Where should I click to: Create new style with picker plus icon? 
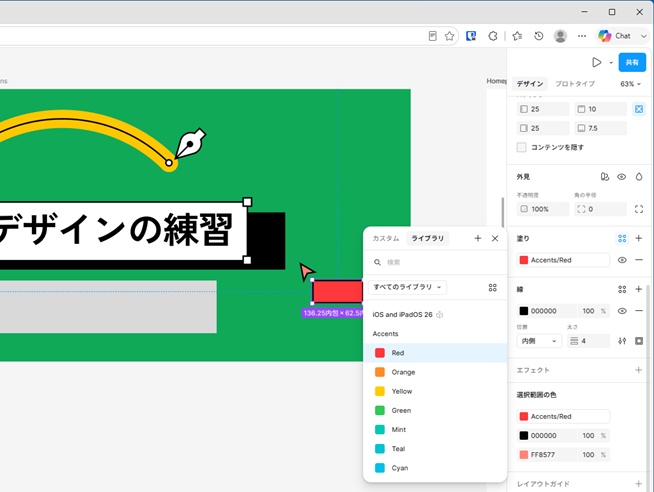[x=478, y=238]
